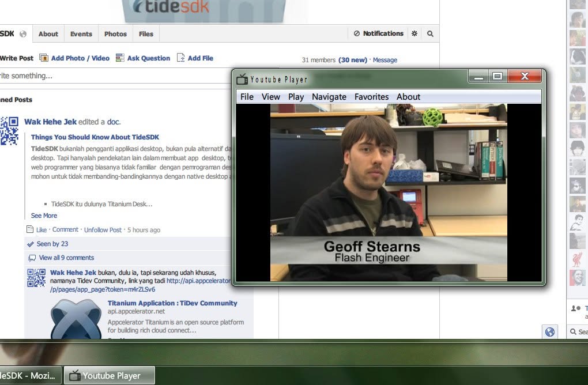The image size is (588, 385).
Task: Click the Ask Question poll icon
Action: tap(120, 58)
